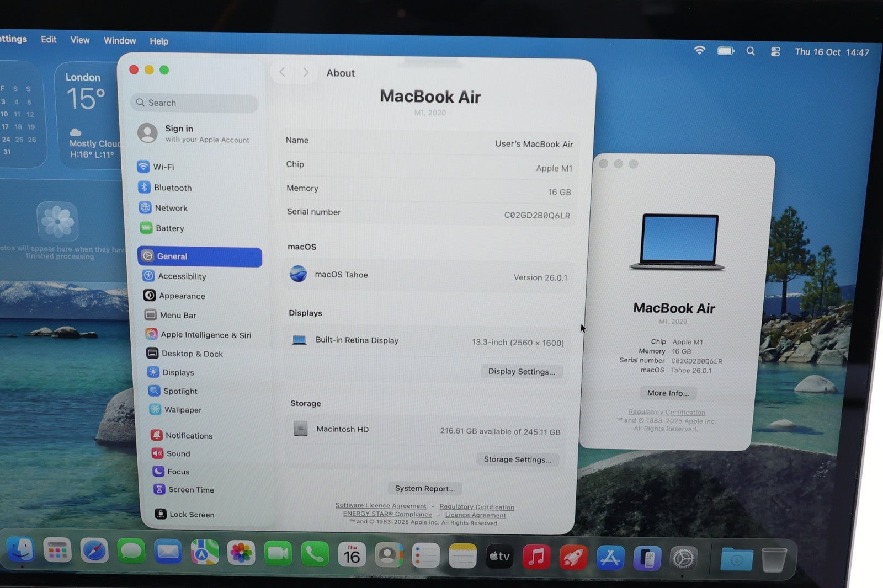The height and width of the screenshot is (588, 883).
Task: Open Software Licence Agreement link
Action: coord(381,505)
